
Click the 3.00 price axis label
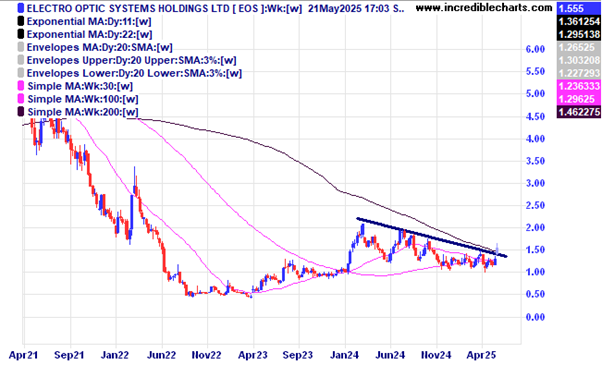[535, 183]
